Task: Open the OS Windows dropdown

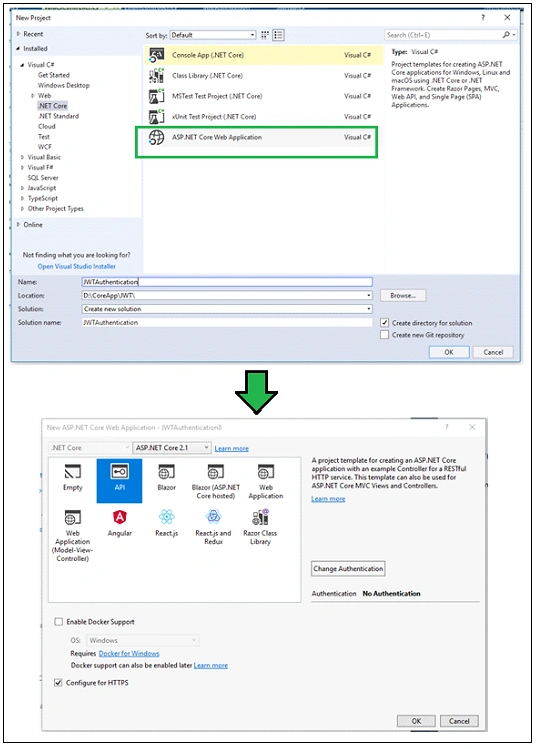Action: (x=143, y=640)
